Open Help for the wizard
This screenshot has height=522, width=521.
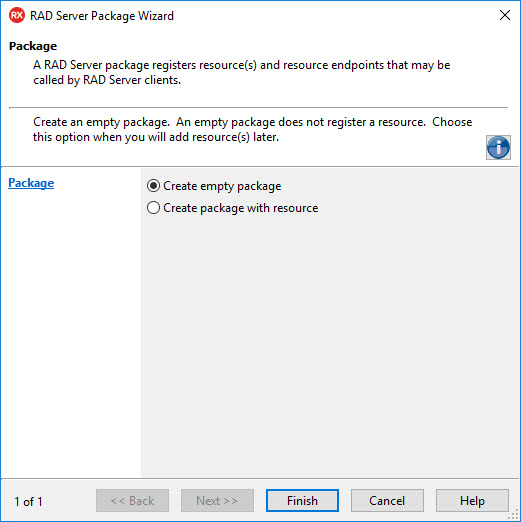pyautogui.click(x=472, y=500)
